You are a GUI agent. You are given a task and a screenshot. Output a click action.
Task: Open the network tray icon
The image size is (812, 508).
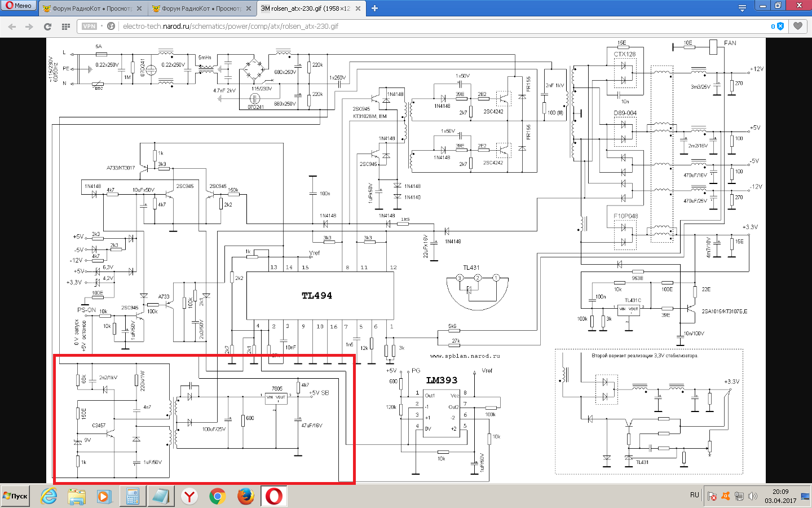click(739, 496)
